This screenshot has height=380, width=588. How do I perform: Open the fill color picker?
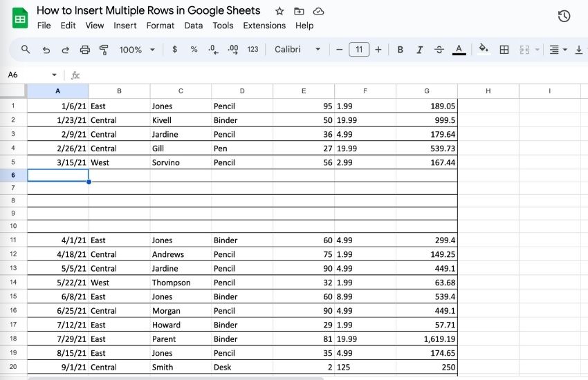pos(484,49)
